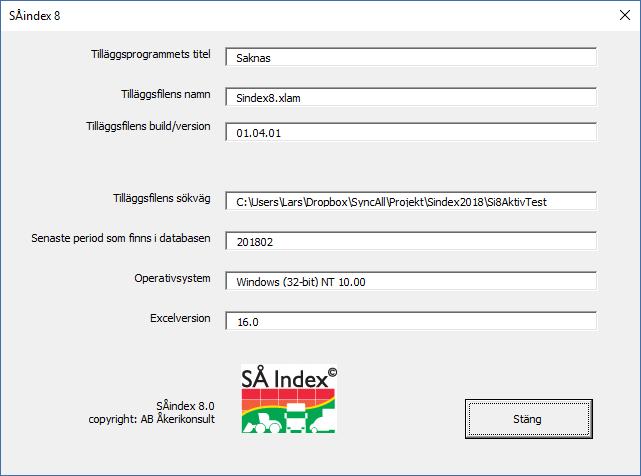Image resolution: width=641 pixels, height=476 pixels.
Task: Click the add-in path field starting C:\Users
Action: (x=411, y=201)
